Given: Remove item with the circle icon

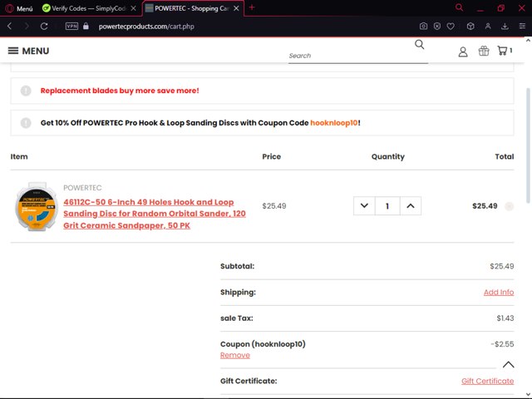Looking at the screenshot, I should [509, 206].
